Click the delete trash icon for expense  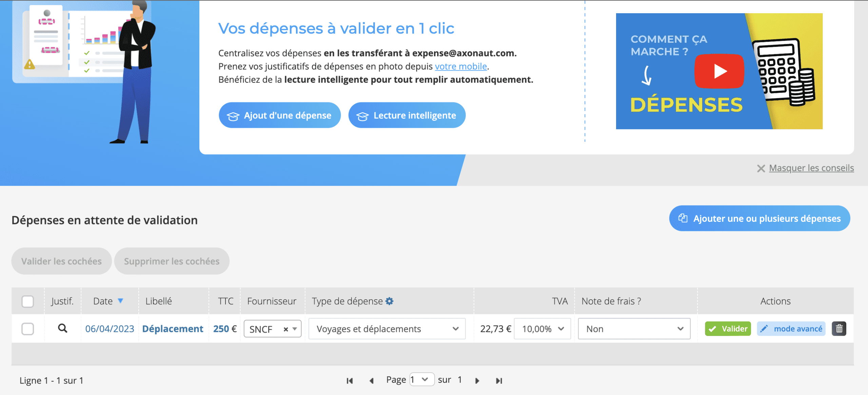(840, 329)
